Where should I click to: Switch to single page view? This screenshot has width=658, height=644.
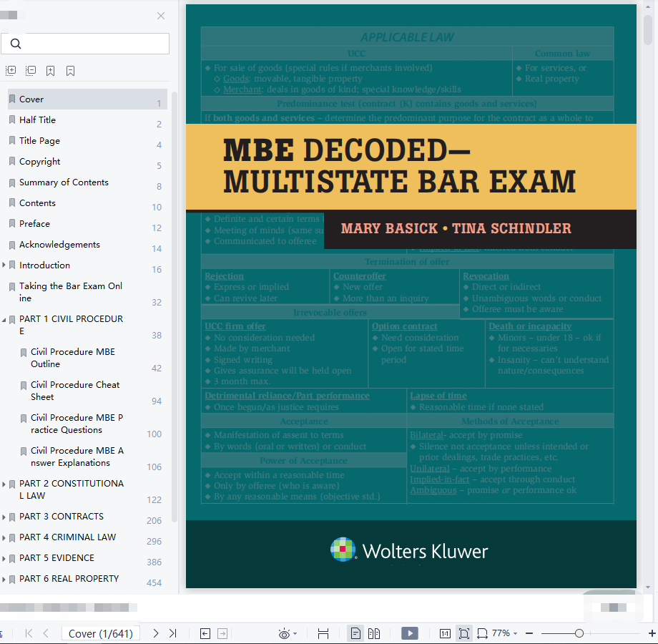[355, 633]
